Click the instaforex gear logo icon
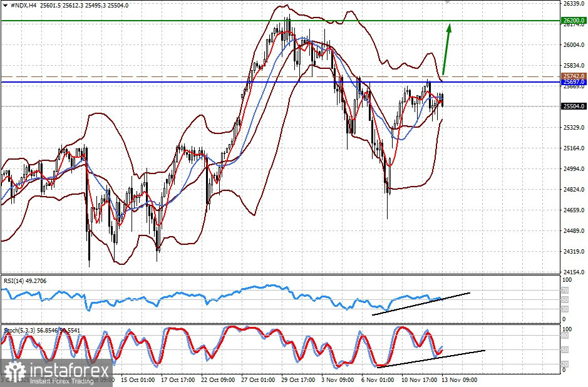Screen dimensions: 588x387 [15, 373]
